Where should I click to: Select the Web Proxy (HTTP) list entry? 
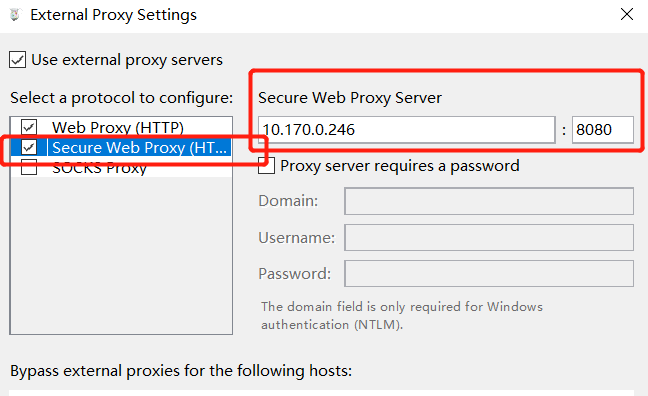tap(118, 127)
